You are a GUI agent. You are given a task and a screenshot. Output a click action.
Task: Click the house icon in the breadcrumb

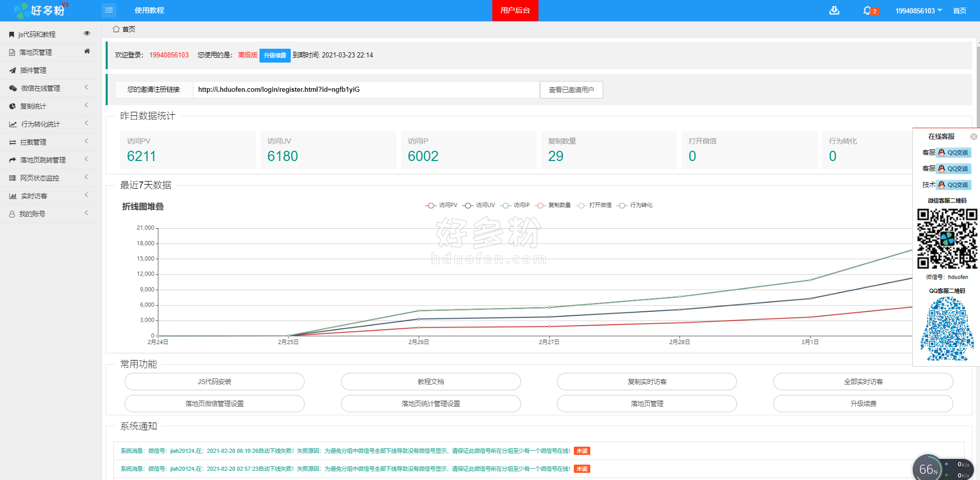point(116,29)
